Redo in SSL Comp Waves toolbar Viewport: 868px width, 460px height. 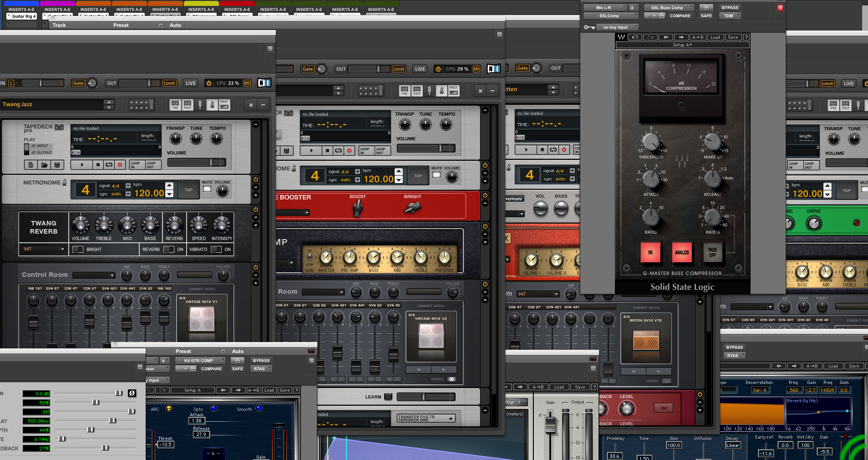(650, 37)
